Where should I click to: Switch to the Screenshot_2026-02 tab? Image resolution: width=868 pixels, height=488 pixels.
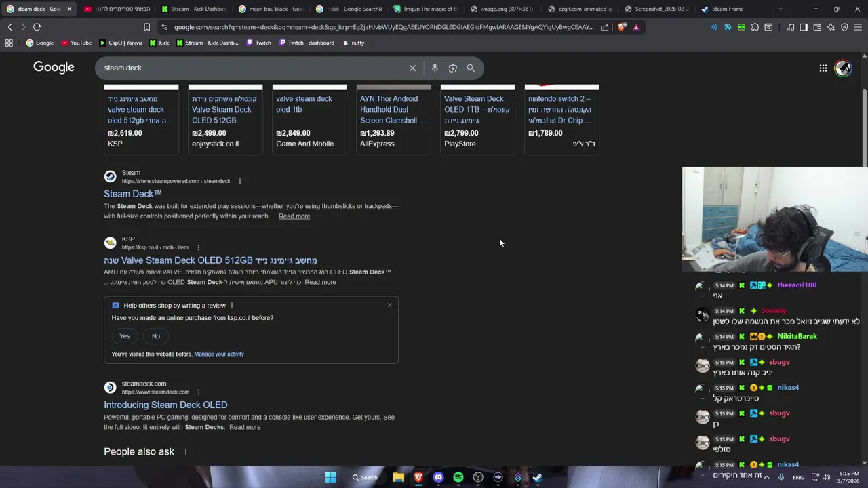[x=657, y=9]
